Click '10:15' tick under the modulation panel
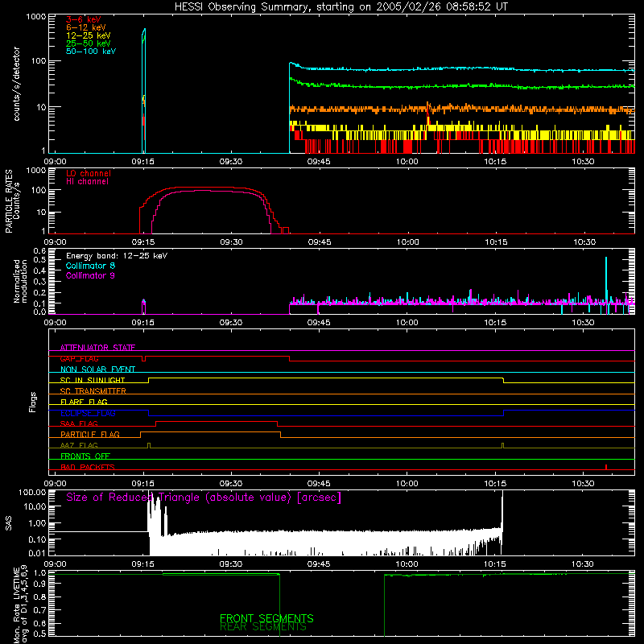This screenshot has width=644, height=644. pyautogui.click(x=495, y=323)
